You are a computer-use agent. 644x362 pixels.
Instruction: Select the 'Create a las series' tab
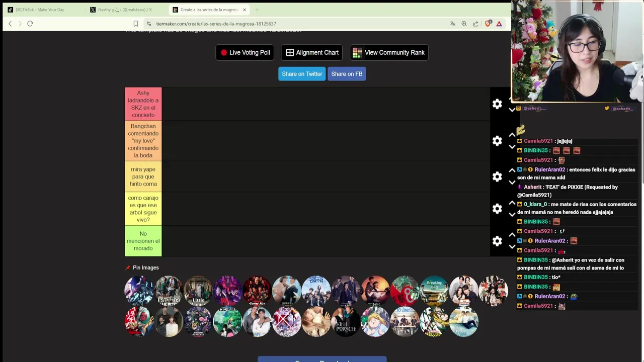(x=209, y=10)
